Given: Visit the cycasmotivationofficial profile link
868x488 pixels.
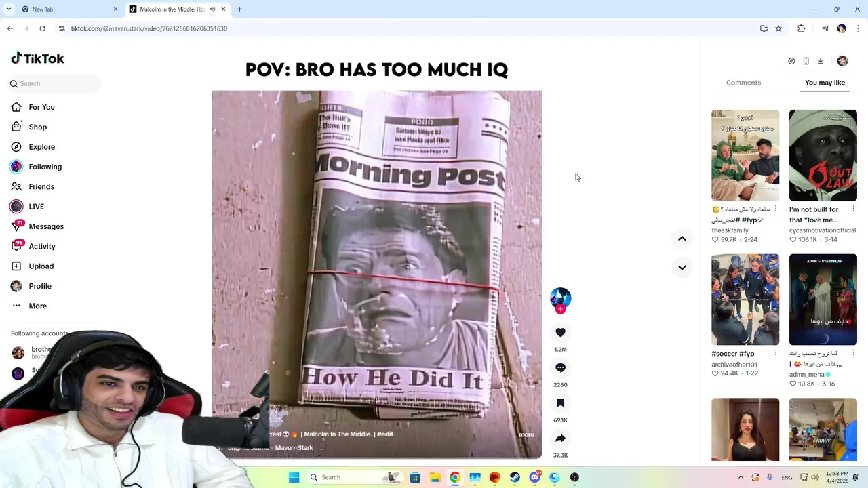Looking at the screenshot, I should pyautogui.click(x=823, y=230).
